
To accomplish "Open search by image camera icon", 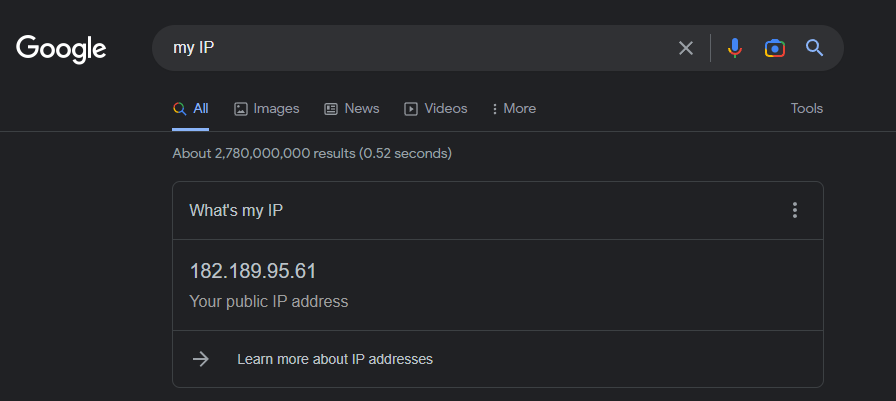I will tap(775, 48).
